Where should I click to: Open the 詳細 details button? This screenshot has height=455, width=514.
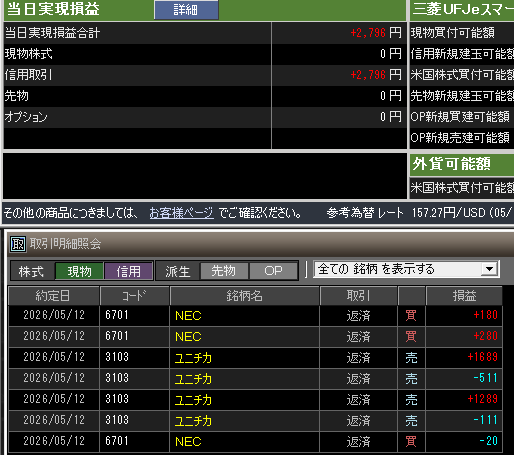coord(186,10)
